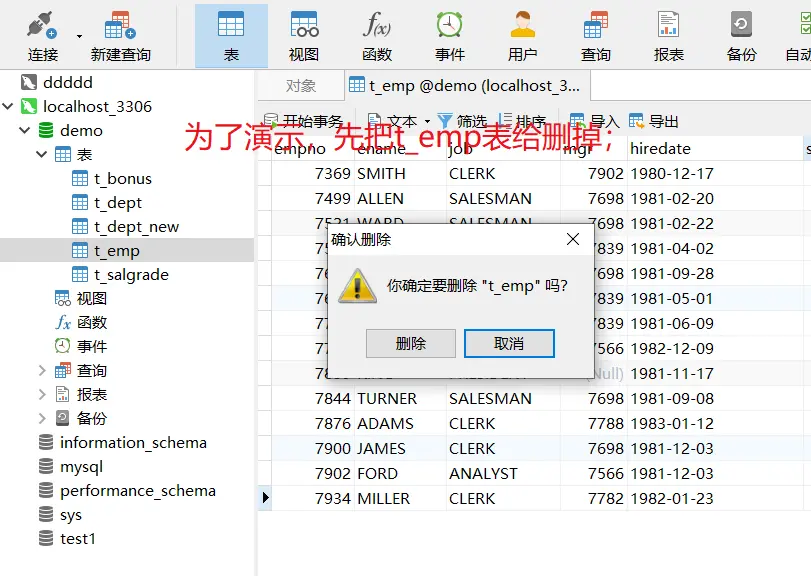Click hiredate cell 1980-12-17
The width and height of the screenshot is (811, 576).
point(715,174)
